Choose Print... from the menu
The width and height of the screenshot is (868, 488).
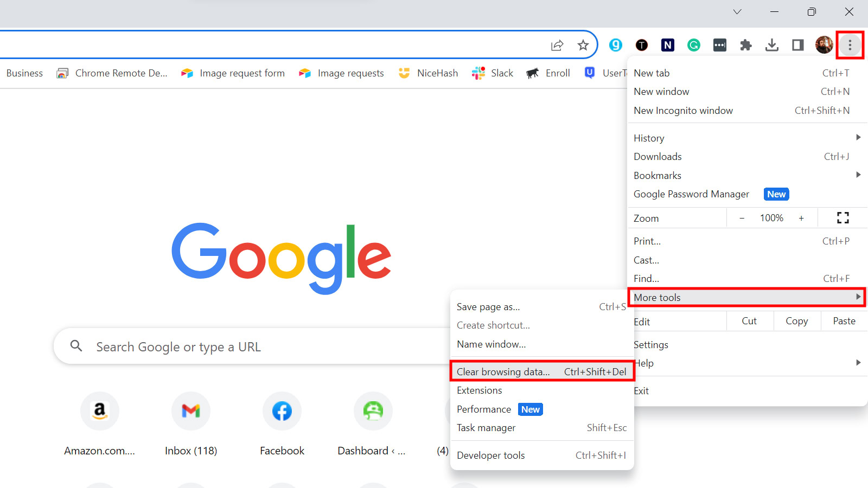pos(746,241)
